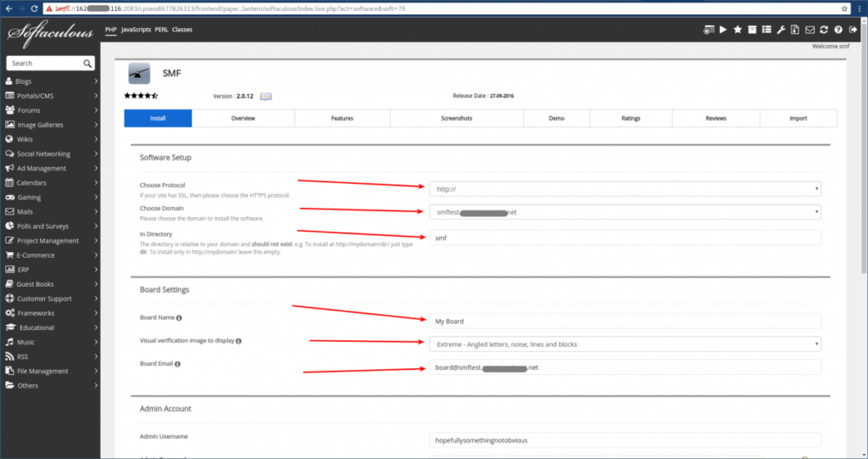
Task: Open Frameworks category link
Action: click(36, 313)
